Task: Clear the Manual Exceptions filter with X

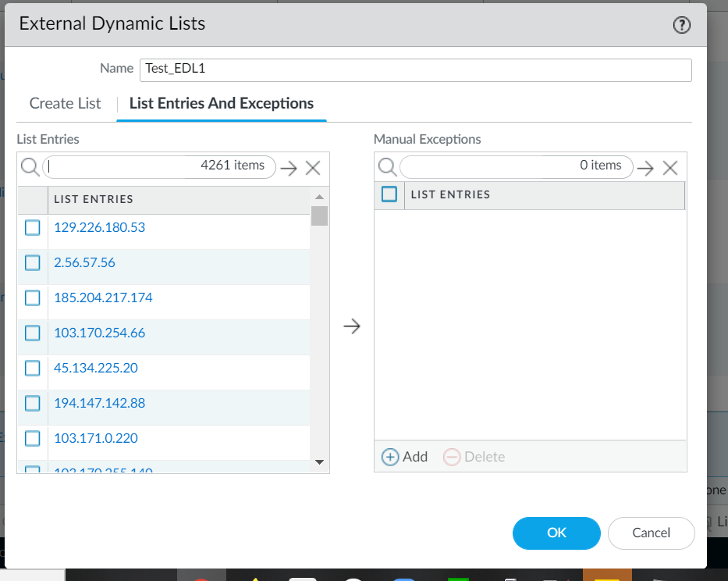Action: tap(669, 167)
